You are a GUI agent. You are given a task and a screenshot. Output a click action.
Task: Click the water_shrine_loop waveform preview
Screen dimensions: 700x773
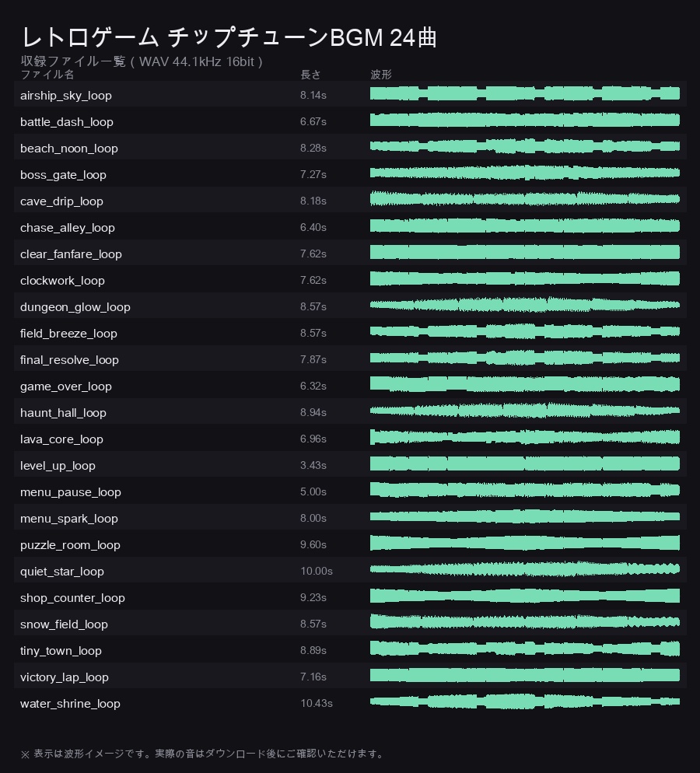click(x=524, y=701)
